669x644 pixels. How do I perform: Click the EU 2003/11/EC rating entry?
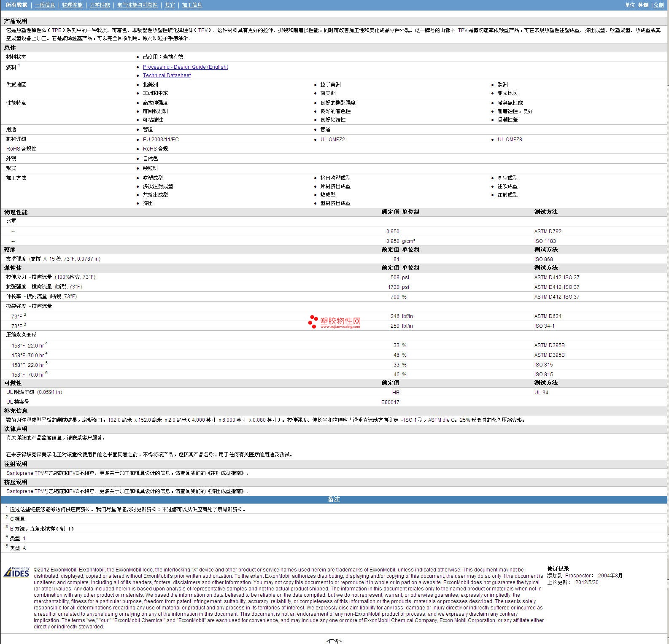(x=161, y=140)
